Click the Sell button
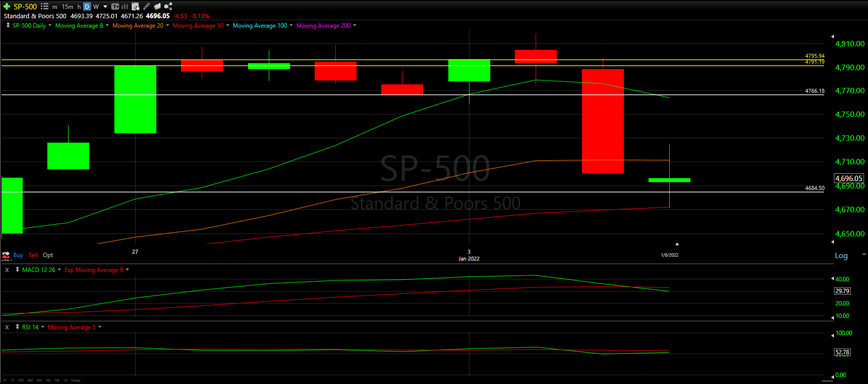The height and width of the screenshot is (384, 868). point(33,255)
